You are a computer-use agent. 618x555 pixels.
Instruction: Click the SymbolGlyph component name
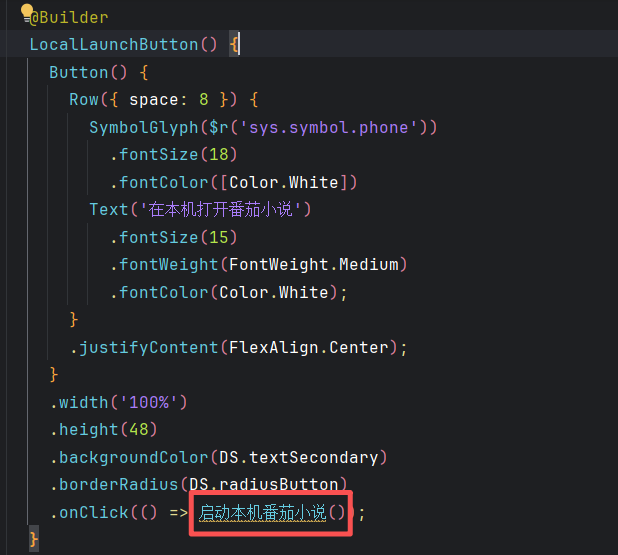click(143, 127)
